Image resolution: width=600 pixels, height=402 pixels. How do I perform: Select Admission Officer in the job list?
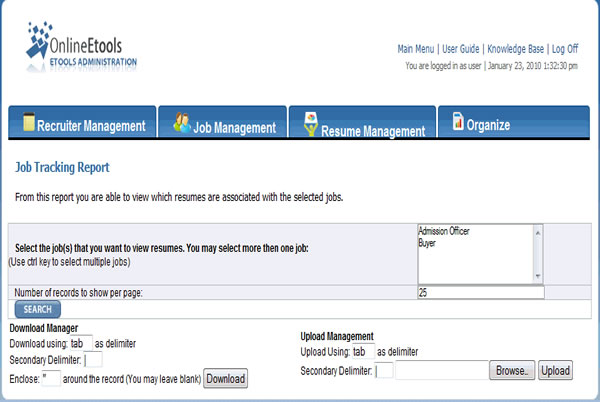pyautogui.click(x=444, y=231)
